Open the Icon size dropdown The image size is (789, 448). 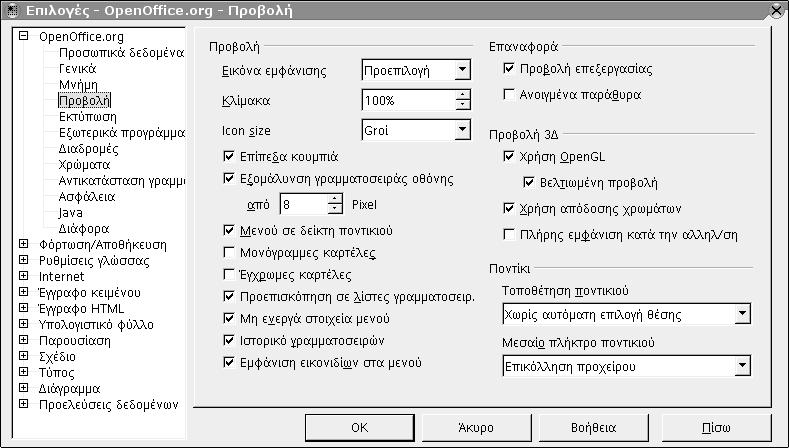point(462,130)
